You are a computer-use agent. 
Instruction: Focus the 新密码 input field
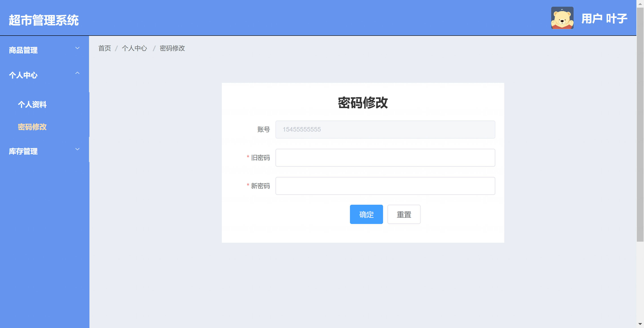(x=385, y=186)
